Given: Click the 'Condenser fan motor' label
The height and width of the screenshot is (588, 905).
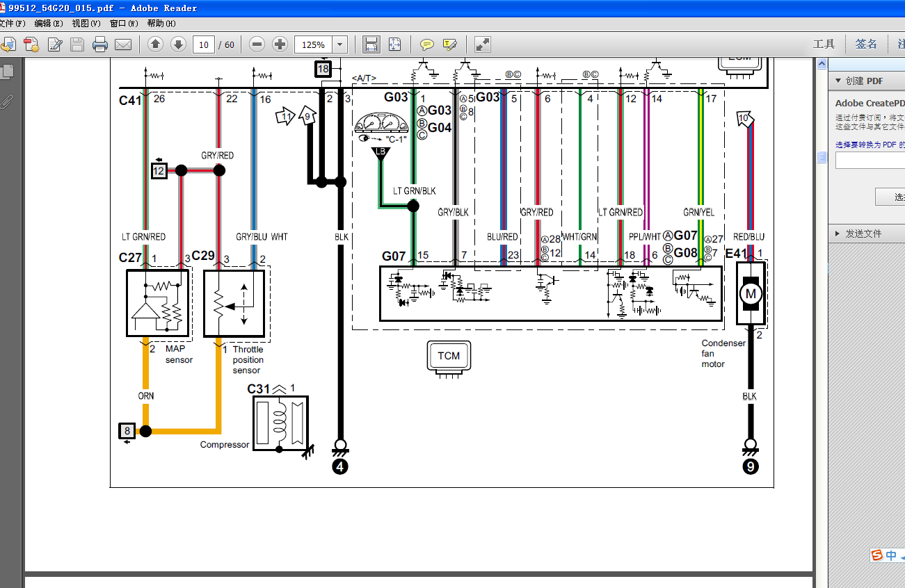Looking at the screenshot, I should point(723,353).
